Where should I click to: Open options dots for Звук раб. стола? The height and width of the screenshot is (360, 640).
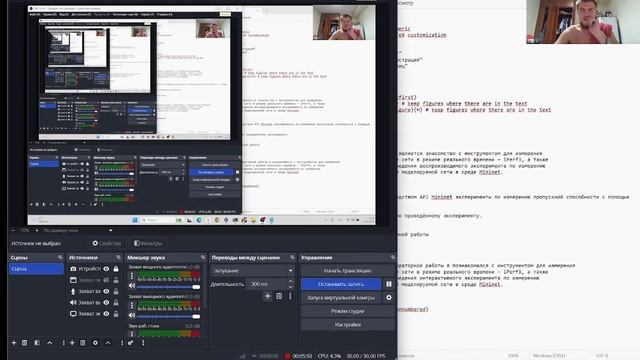point(132,334)
